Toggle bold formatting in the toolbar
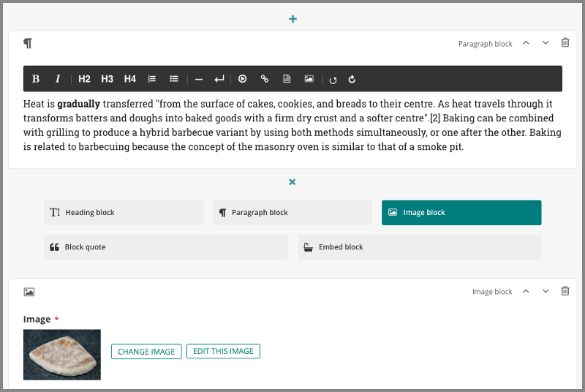Screen dimensions: 585x392 coord(36,79)
